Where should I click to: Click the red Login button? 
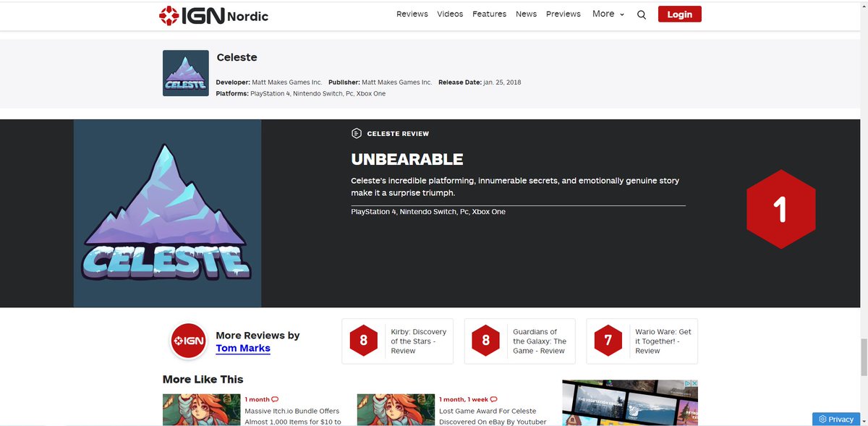(680, 14)
